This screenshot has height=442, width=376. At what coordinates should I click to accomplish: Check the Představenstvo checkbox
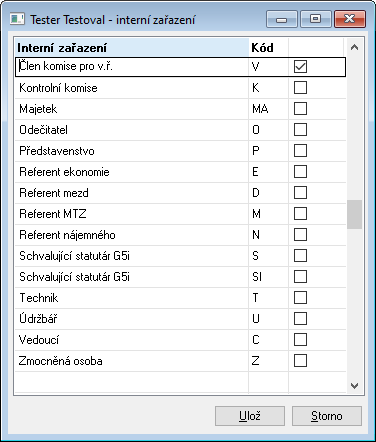[300, 151]
